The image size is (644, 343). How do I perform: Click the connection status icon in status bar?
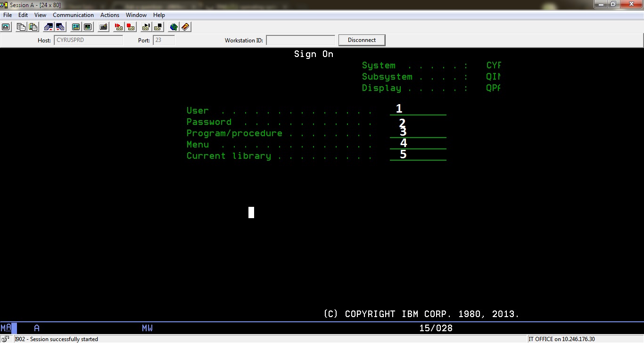click(5, 339)
